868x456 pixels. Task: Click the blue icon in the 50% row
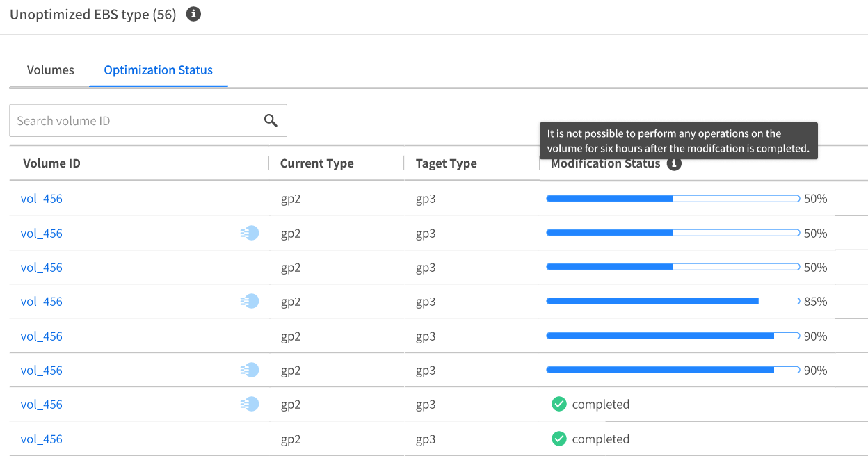coord(250,234)
